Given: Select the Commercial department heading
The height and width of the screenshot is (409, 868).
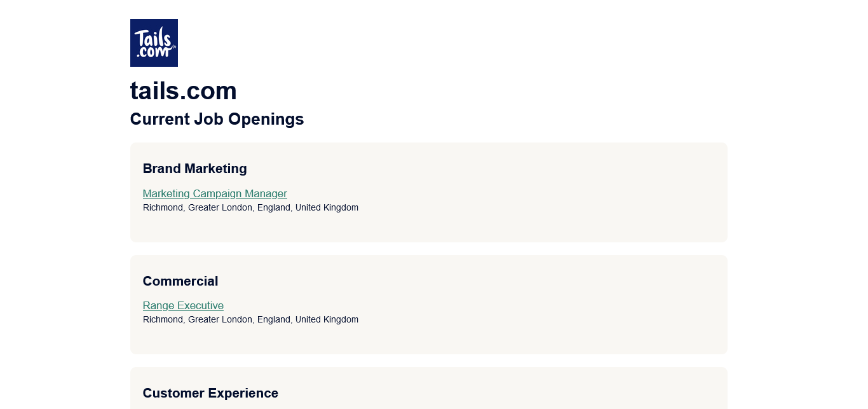Looking at the screenshot, I should (180, 281).
